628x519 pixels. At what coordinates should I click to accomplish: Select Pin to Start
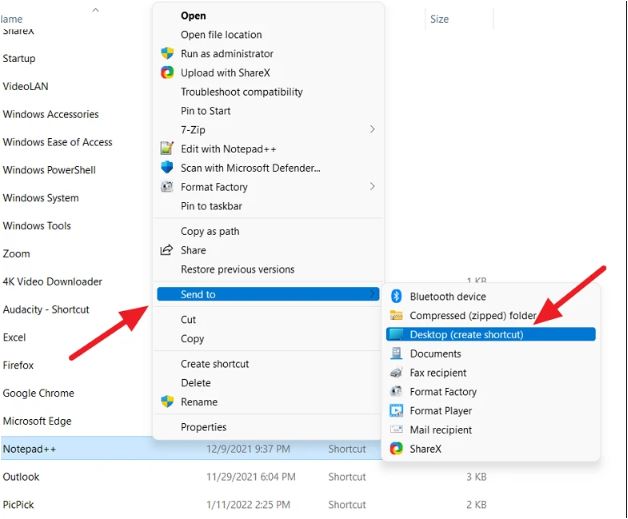pos(205,111)
